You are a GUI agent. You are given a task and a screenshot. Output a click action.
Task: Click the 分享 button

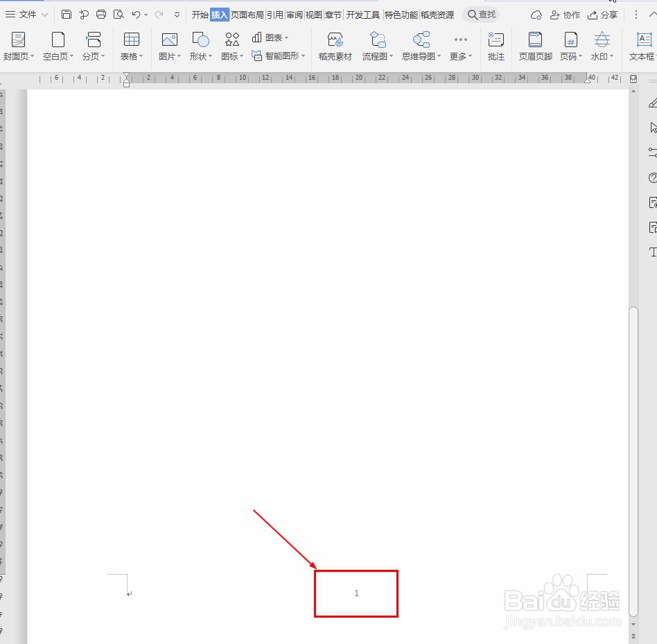[602, 15]
